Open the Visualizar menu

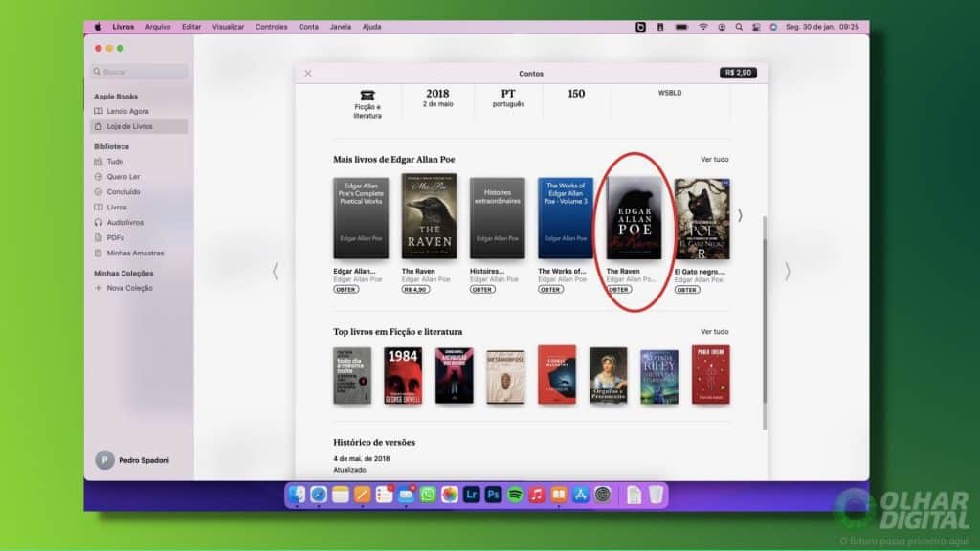tap(228, 27)
